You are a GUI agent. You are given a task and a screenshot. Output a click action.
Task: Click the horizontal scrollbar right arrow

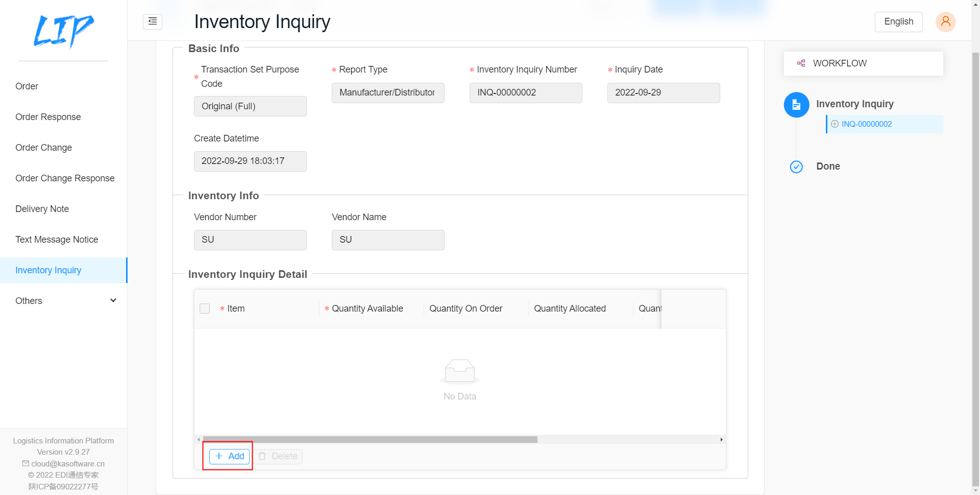(721, 439)
